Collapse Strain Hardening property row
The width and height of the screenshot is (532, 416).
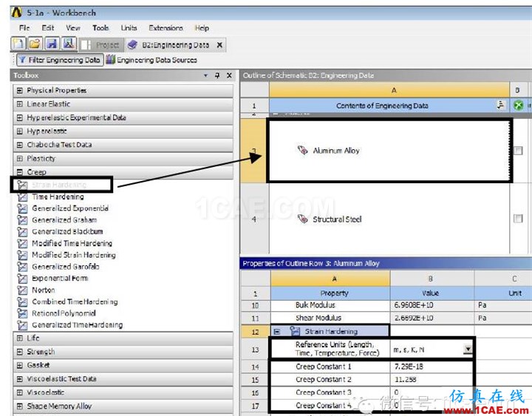point(277,332)
